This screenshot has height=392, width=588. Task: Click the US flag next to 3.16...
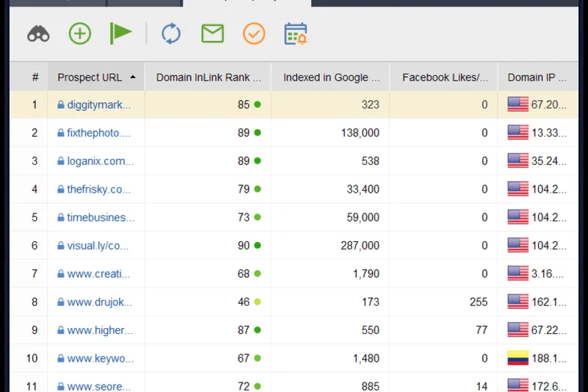click(x=518, y=274)
